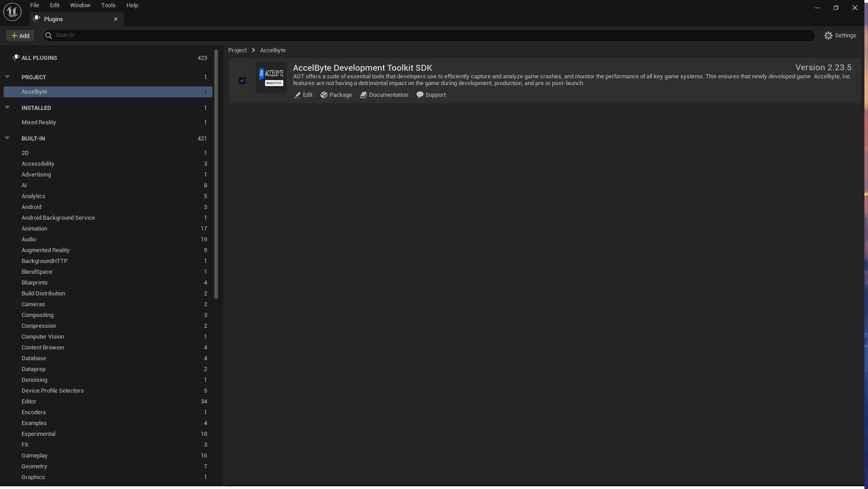Select the Computer Vision category
This screenshot has height=489, width=868.
click(108, 336)
